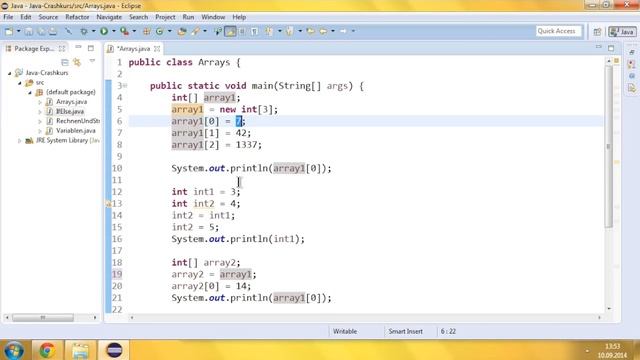This screenshot has height=360, width=640.
Task: Click the Open Perspective icon
Action: 597,32
